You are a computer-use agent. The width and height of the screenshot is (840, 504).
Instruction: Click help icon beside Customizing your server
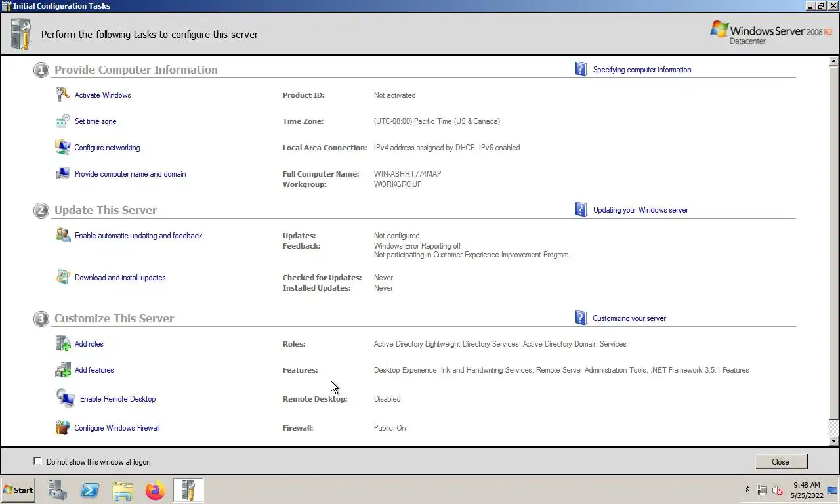click(x=581, y=318)
